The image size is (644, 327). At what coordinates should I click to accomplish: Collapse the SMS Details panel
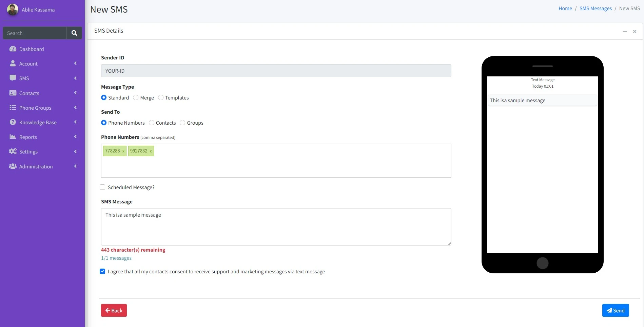click(x=625, y=31)
